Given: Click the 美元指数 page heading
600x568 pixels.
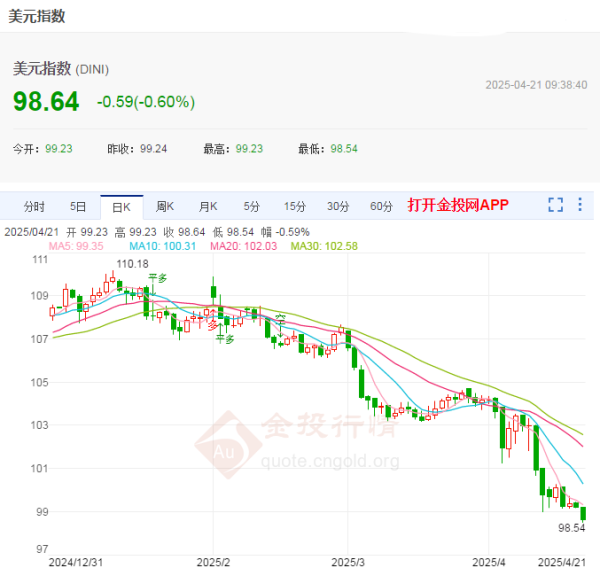Looking at the screenshot, I should click(37, 16).
